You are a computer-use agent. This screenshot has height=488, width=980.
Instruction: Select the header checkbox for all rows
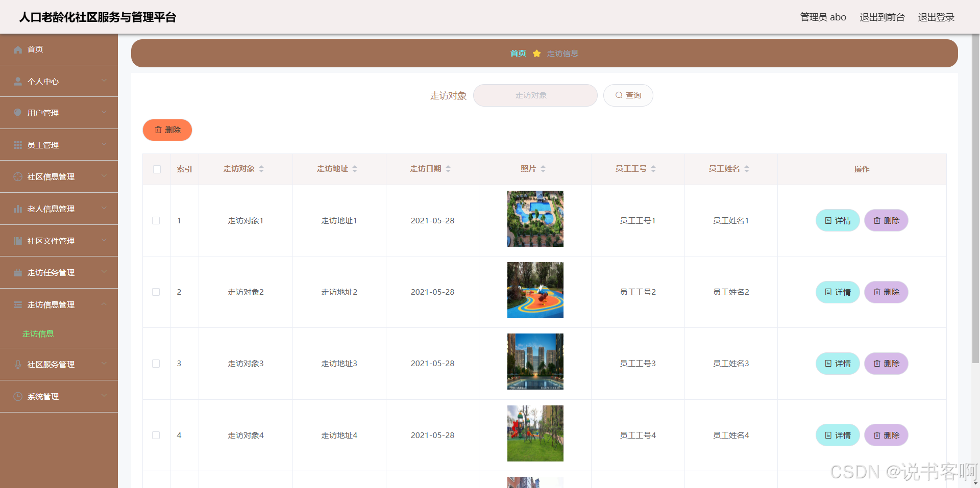point(157,169)
